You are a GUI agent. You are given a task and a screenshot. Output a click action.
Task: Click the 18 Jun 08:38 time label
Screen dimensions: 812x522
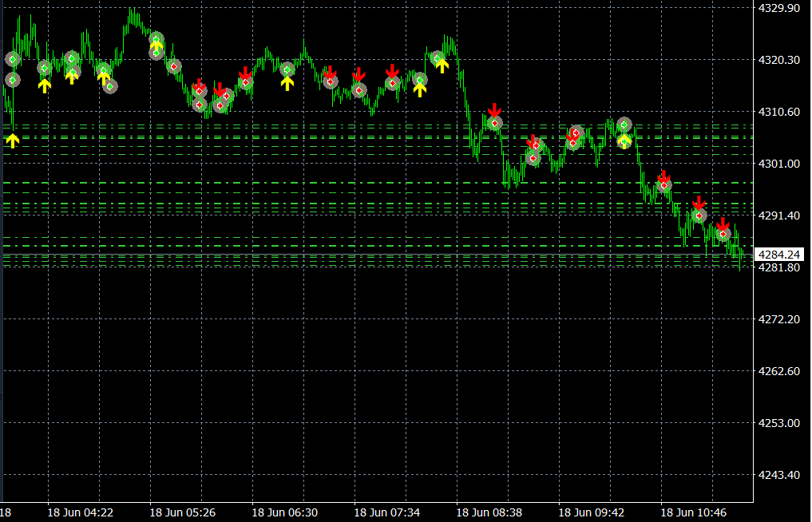pos(489,512)
